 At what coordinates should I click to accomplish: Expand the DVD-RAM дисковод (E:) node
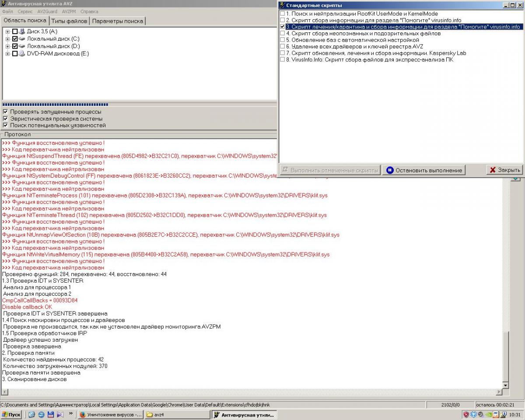point(7,53)
